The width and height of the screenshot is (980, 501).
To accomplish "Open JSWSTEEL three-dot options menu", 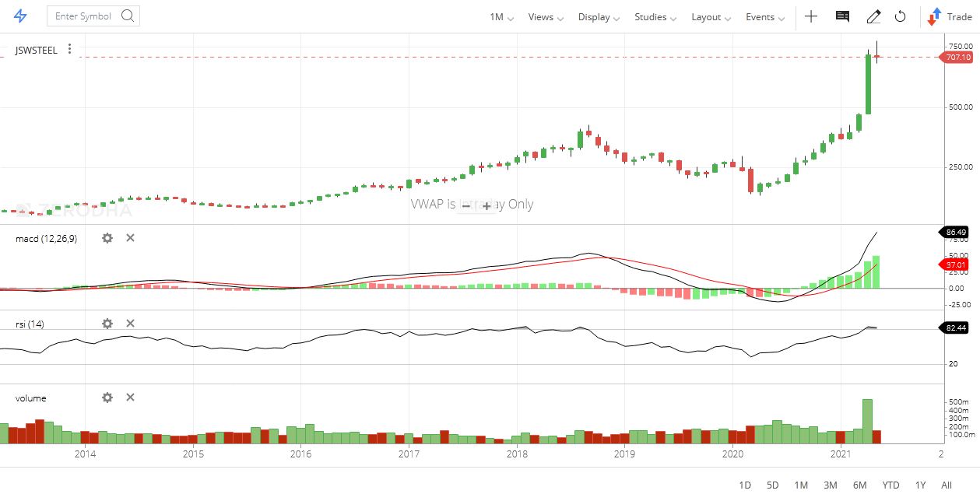I will 69,48.
